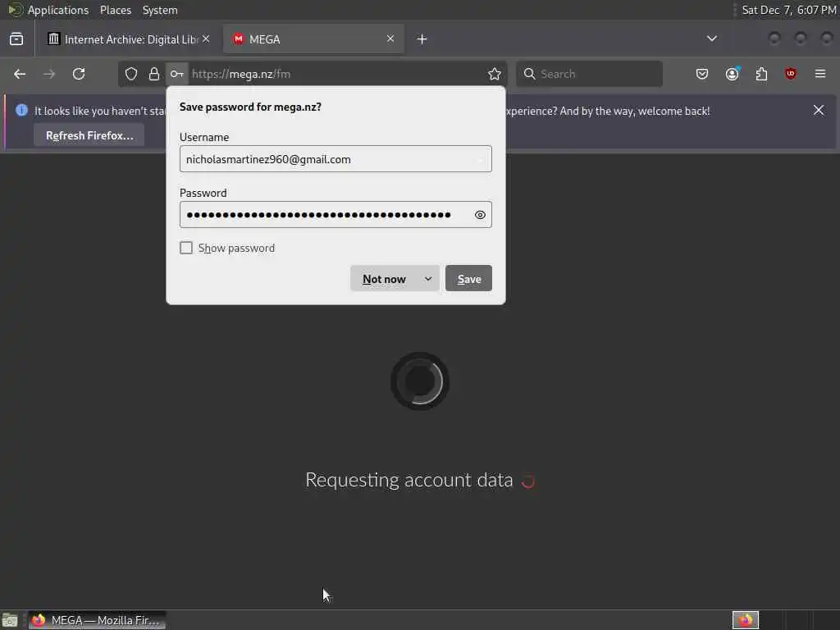The image size is (840, 630).
Task: Click the magnifier icon in the search box
Action: (529, 74)
